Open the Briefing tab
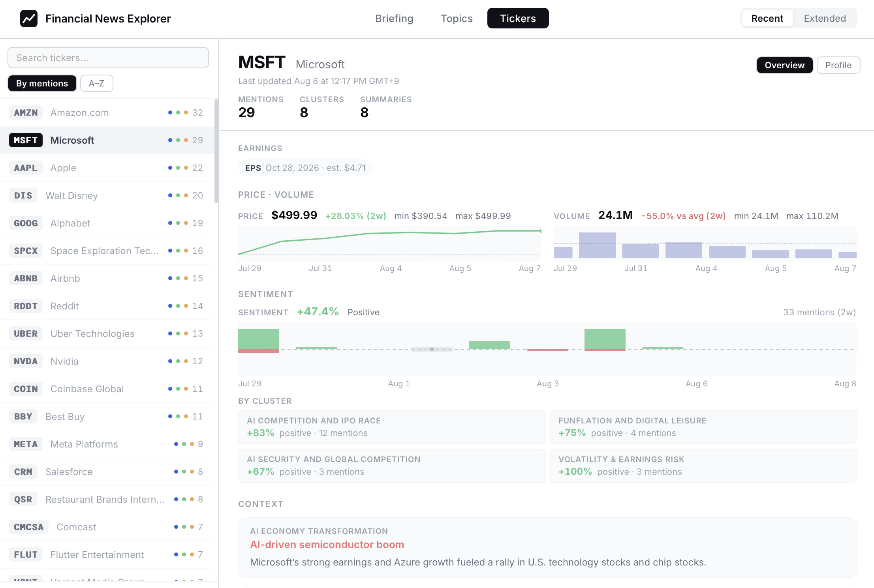Image resolution: width=874 pixels, height=588 pixels. click(x=394, y=19)
